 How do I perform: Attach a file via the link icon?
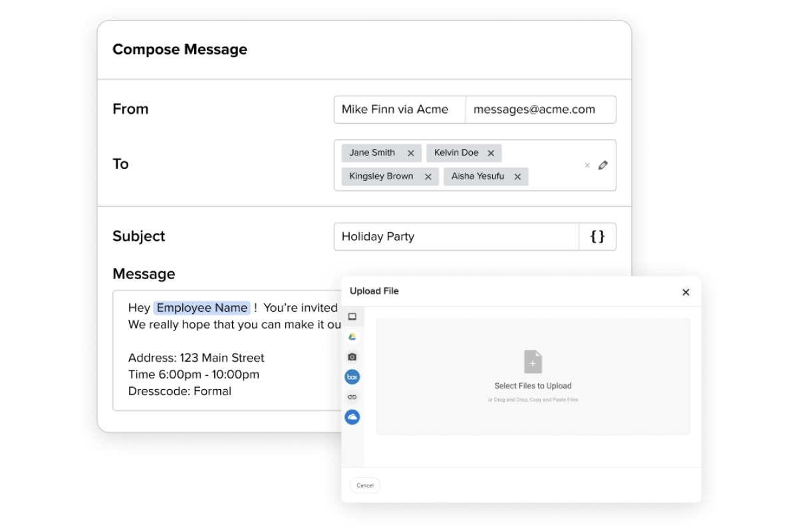point(352,396)
